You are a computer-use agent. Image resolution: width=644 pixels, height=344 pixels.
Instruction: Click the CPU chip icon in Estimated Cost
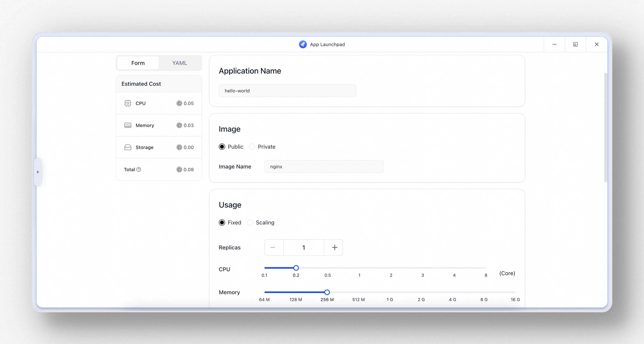click(128, 103)
